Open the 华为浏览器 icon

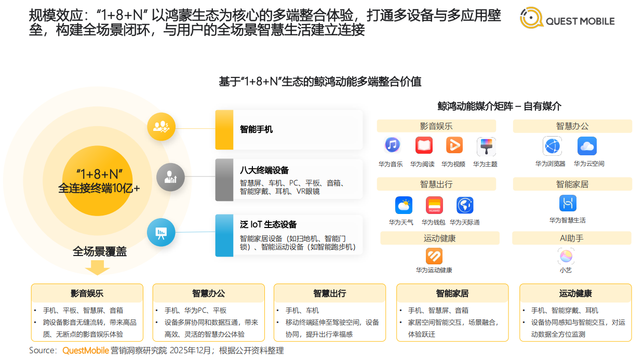[552, 146]
